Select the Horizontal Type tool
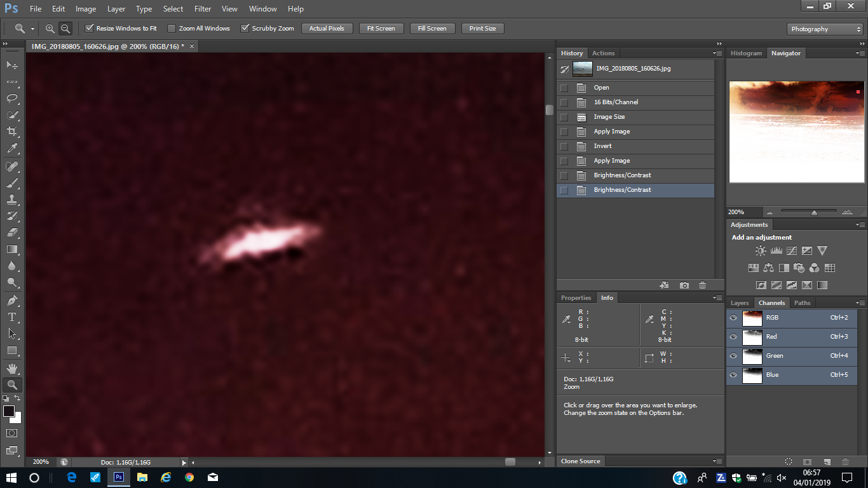868x488 pixels. pos(12,316)
